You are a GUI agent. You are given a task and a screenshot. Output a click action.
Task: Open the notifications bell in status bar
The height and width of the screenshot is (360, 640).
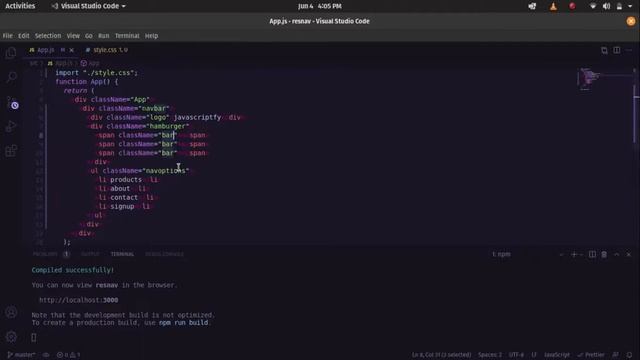coord(629,355)
